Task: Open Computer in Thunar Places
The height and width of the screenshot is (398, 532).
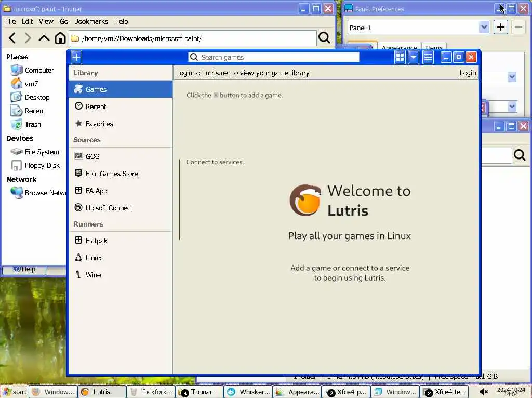Action: point(33,70)
